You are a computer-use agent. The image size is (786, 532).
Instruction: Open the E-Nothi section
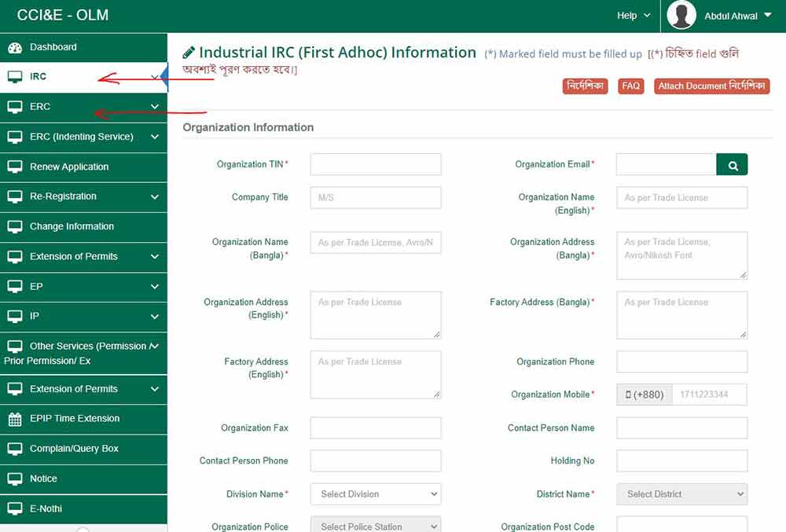(x=47, y=508)
